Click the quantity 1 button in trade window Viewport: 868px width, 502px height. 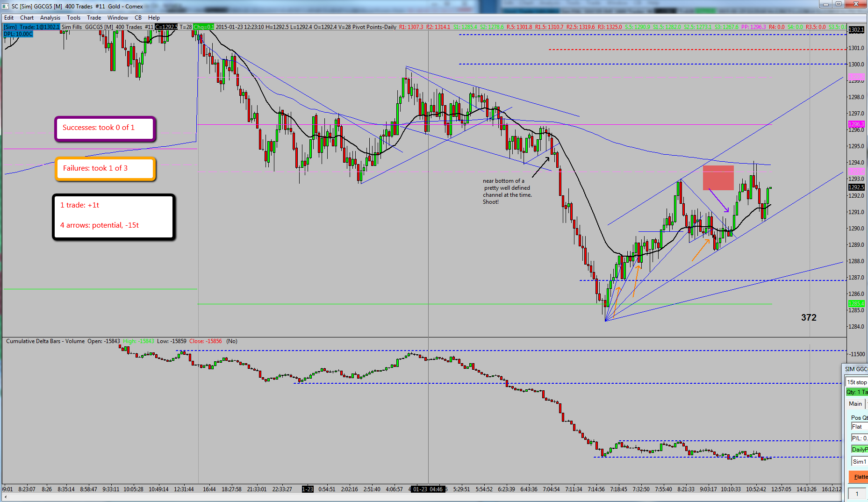tap(857, 494)
